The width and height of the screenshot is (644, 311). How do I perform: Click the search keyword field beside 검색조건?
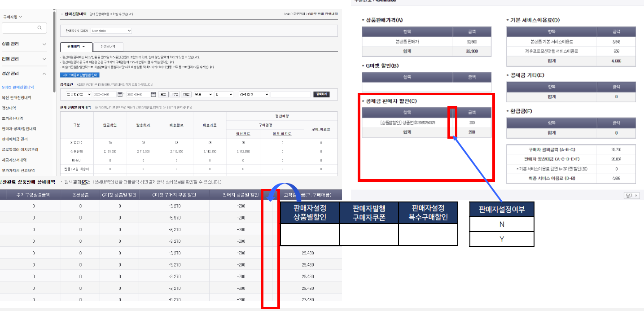[291, 95]
